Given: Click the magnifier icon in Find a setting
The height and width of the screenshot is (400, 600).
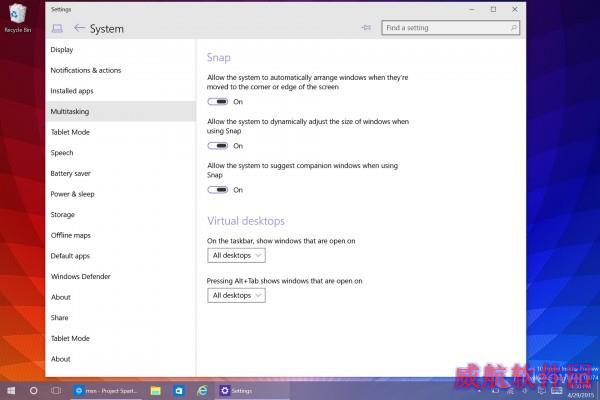Looking at the screenshot, I should coord(514,28).
